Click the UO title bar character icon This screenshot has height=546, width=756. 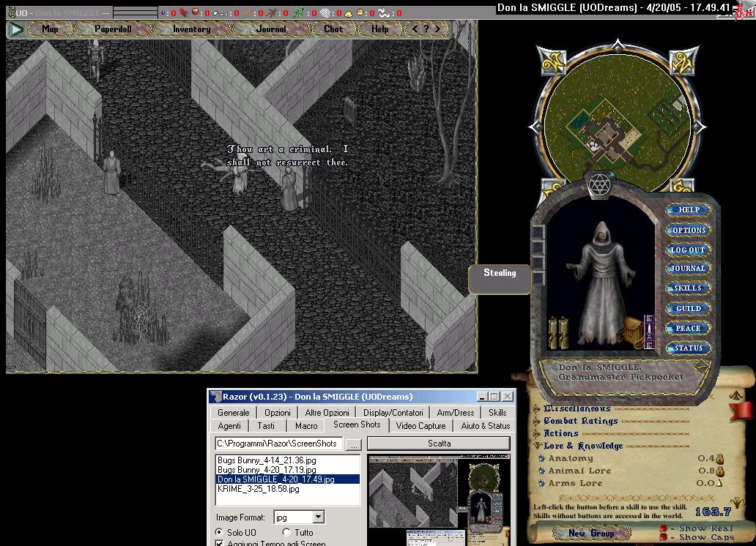coord(12,12)
